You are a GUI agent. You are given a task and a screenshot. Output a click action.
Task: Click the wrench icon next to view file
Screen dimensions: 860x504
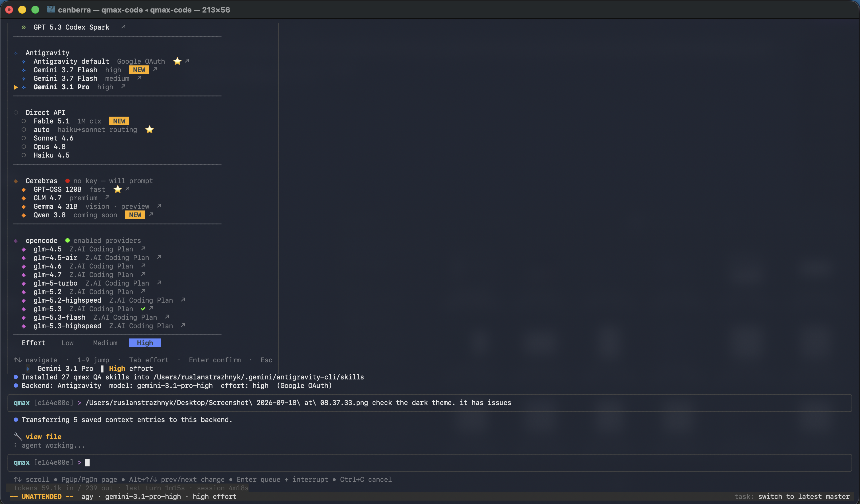tap(18, 436)
